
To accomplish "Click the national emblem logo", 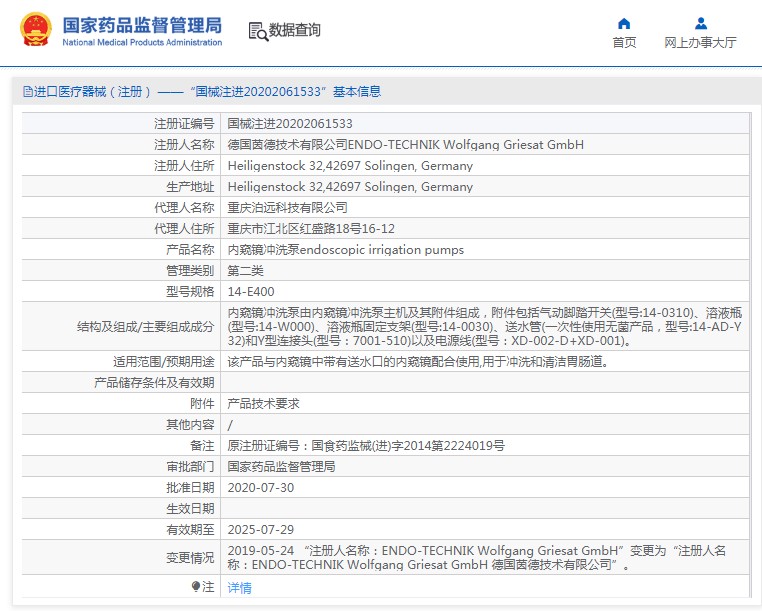I will pyautogui.click(x=35, y=30).
